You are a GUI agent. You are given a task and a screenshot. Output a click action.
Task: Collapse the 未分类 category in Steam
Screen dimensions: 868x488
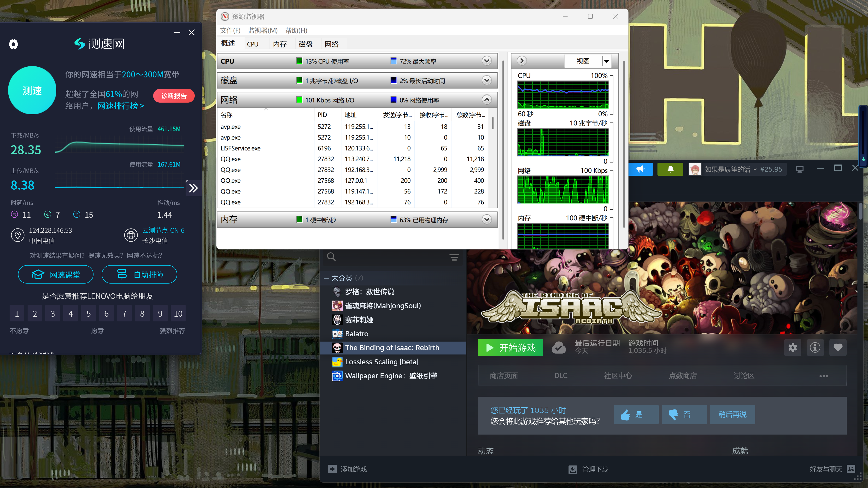[x=326, y=279]
